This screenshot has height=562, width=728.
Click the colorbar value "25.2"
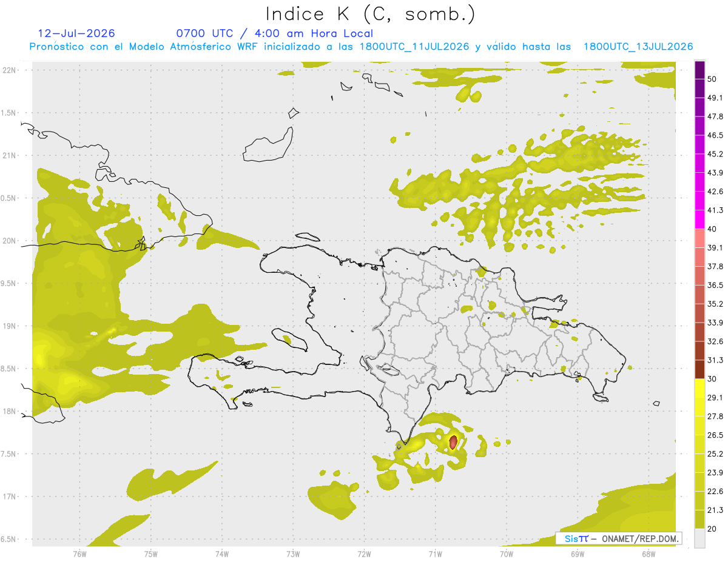pyautogui.click(x=715, y=453)
